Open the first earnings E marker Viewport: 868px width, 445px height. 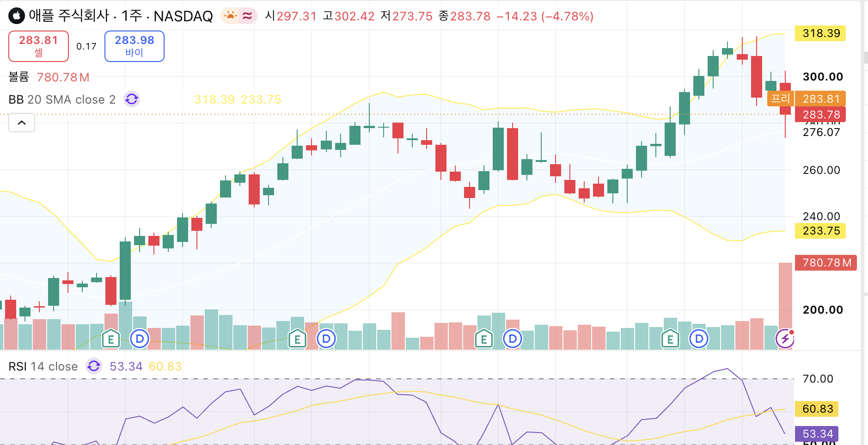tap(111, 340)
